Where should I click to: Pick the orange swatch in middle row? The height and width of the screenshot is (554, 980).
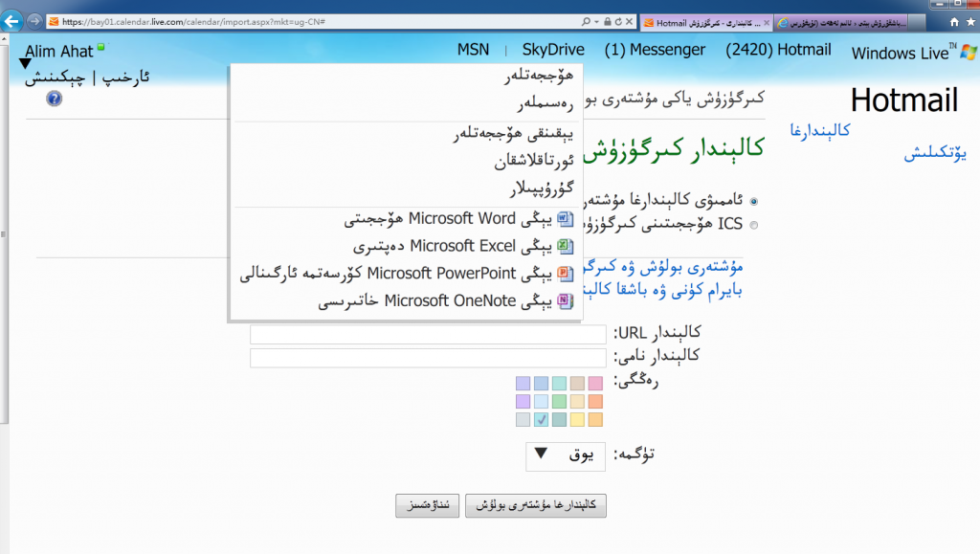(595, 401)
